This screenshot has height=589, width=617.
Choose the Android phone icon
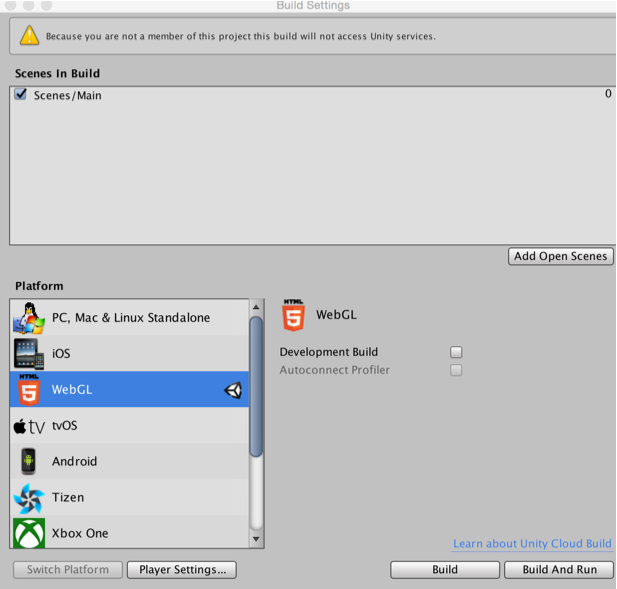click(x=29, y=461)
